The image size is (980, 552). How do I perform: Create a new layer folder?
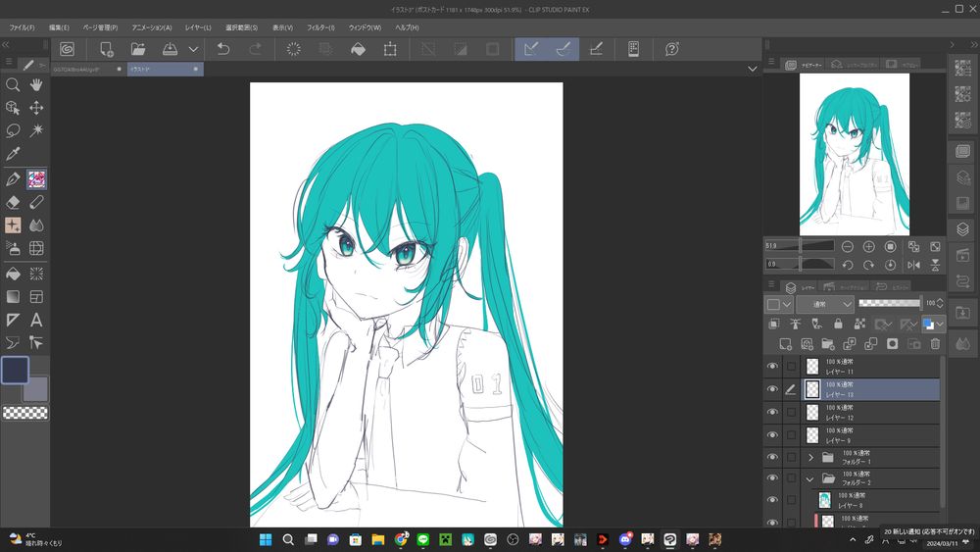click(x=828, y=344)
